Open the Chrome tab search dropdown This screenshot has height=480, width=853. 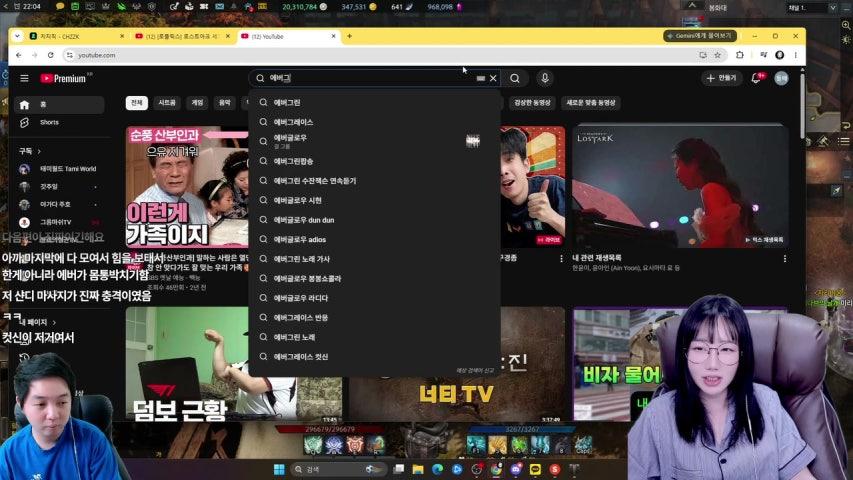[x=17, y=36]
